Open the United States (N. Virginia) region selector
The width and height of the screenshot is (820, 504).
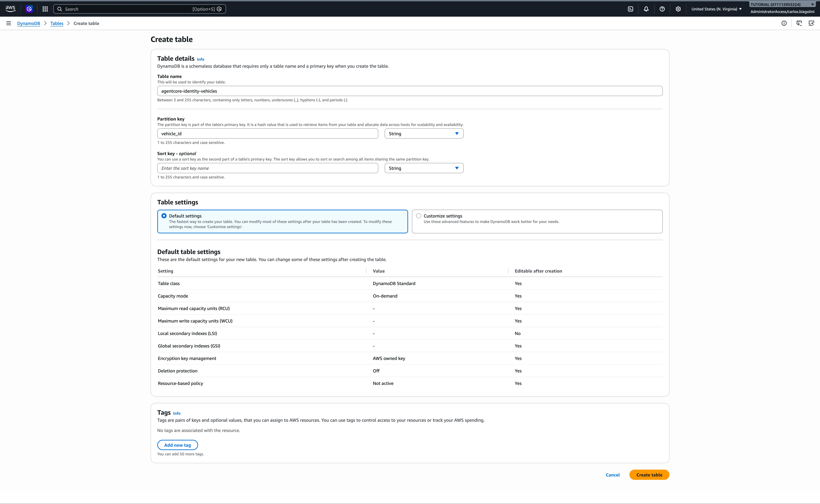(717, 9)
